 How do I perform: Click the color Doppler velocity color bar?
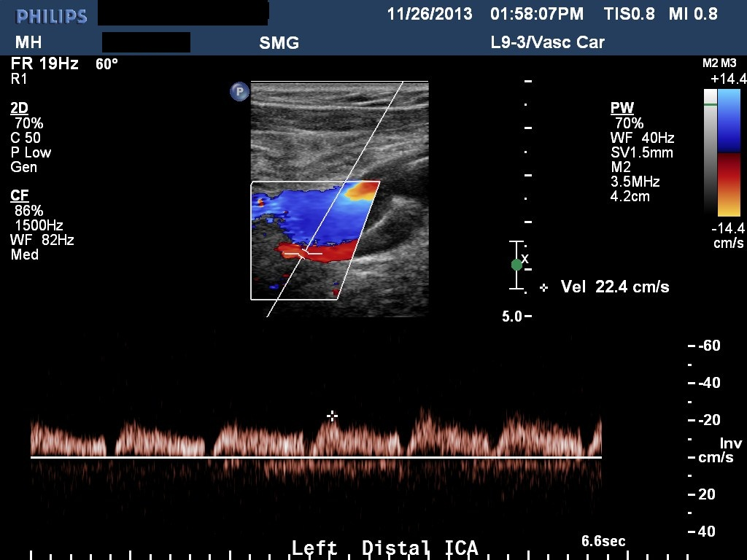(729, 153)
